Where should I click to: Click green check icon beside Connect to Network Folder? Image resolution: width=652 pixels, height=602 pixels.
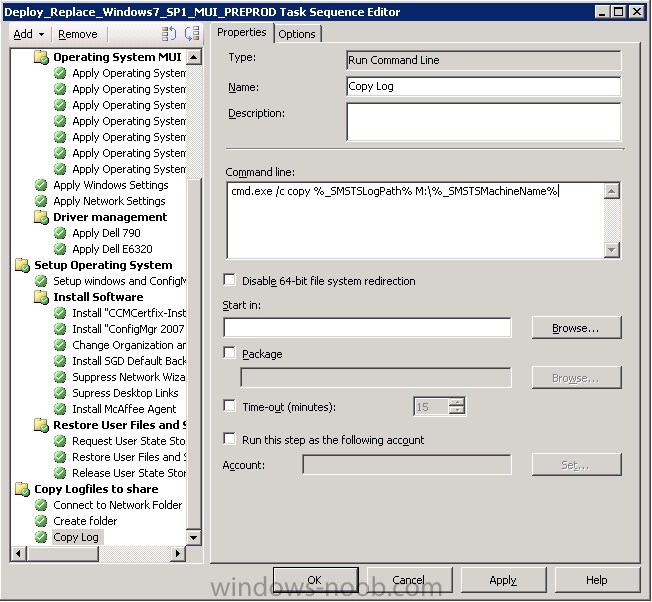[x=41, y=505]
